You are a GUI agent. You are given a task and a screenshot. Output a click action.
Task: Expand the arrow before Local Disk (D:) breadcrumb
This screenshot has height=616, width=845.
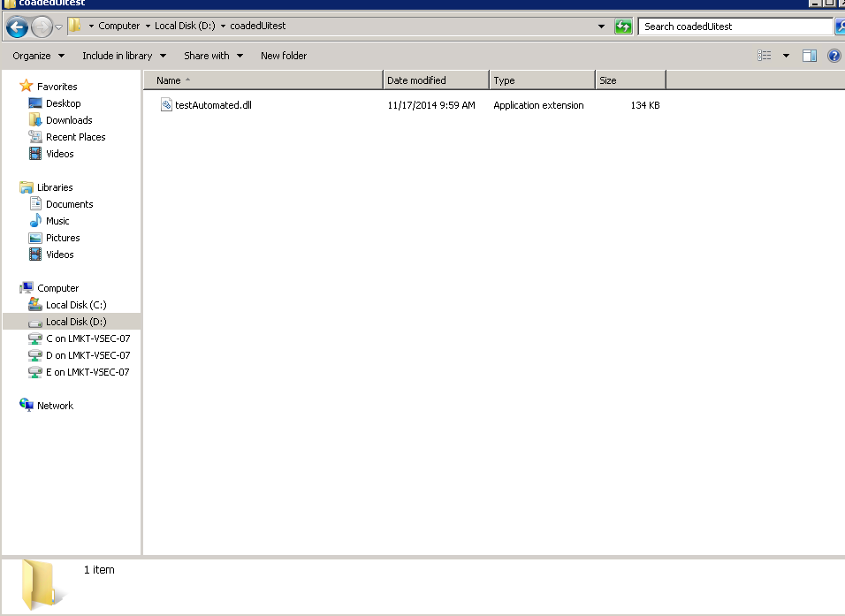tap(148, 26)
